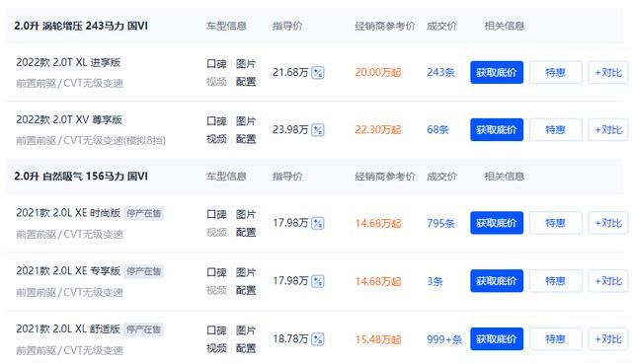Screen dimensions: 632x364
Task: View 795条 transaction prices
Action: [x=440, y=223]
